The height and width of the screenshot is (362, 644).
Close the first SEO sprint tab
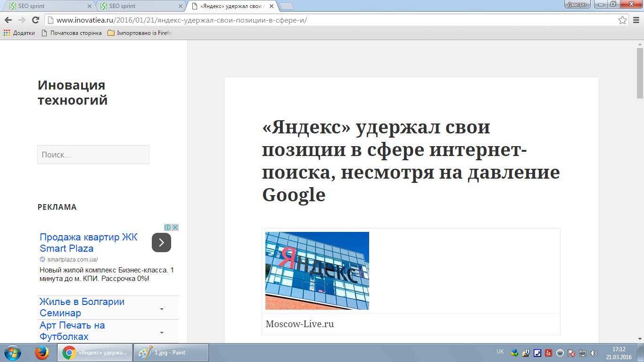point(90,6)
